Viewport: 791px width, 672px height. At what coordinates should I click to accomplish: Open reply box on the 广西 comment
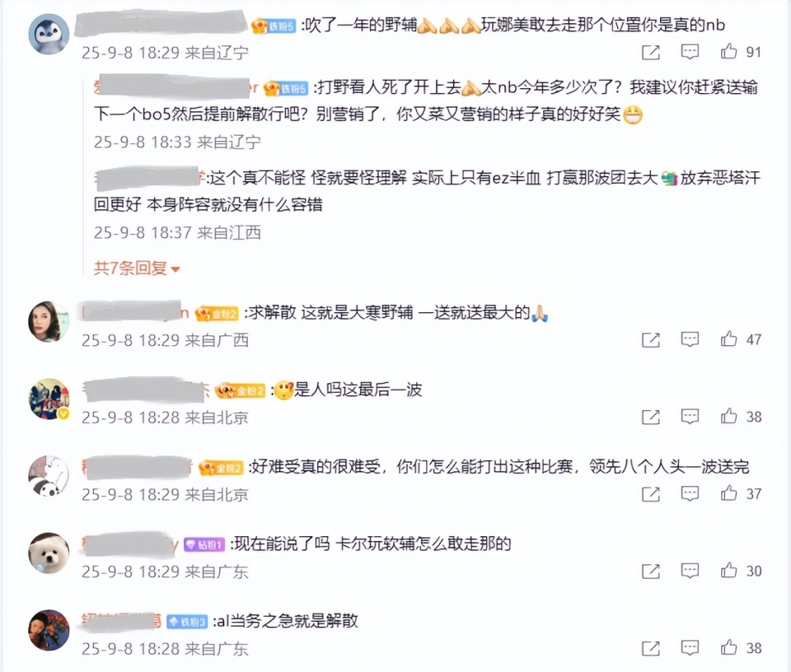tap(690, 339)
